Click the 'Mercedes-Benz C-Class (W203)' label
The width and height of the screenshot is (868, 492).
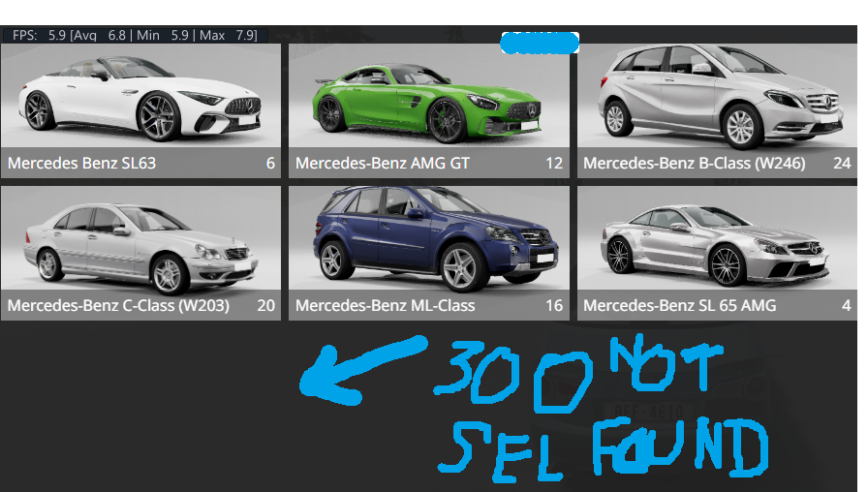[118, 305]
